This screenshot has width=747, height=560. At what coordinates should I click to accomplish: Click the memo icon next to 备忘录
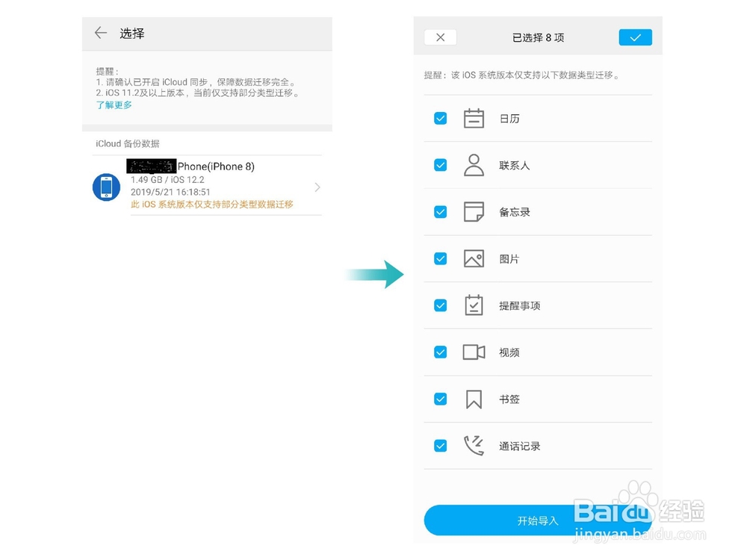click(474, 211)
